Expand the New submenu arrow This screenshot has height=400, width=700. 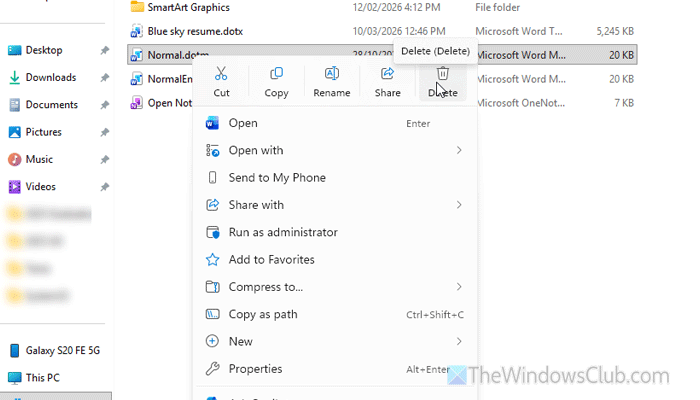459,342
